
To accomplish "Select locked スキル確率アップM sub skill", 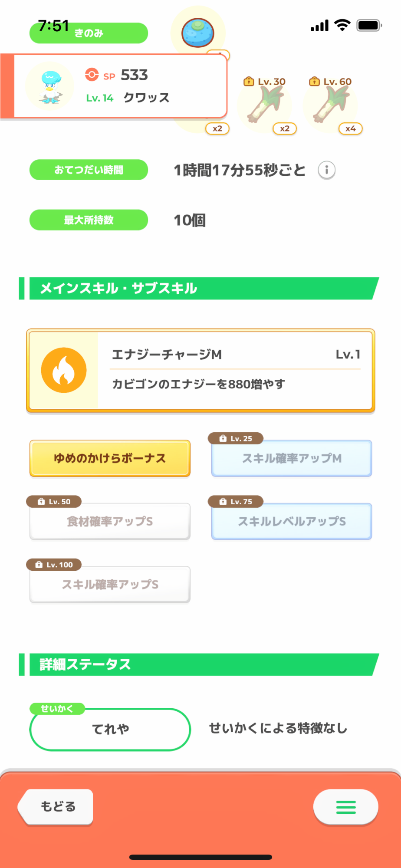I will pos(292,458).
